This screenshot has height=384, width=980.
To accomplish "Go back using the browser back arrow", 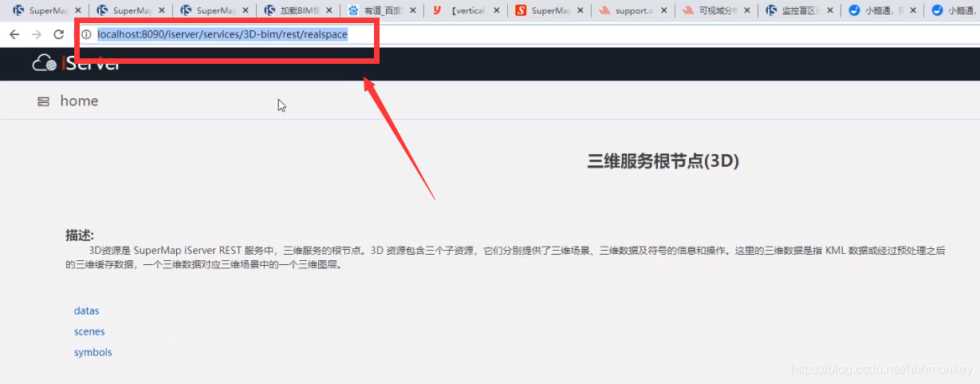I will click(14, 35).
